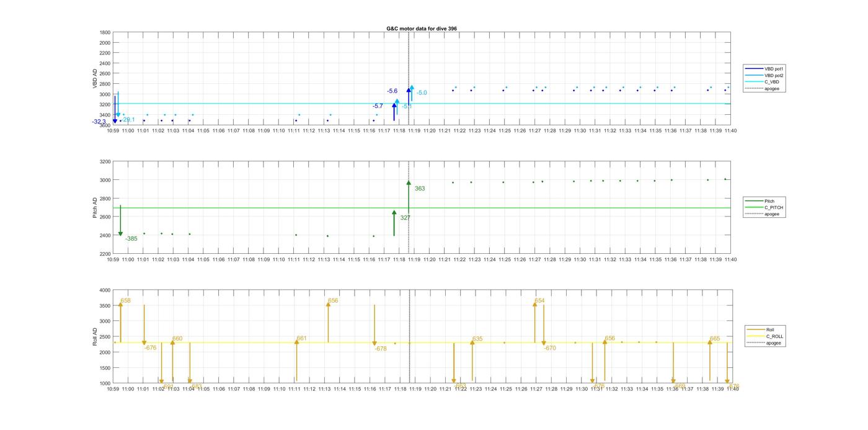Click the '-5.0' VBD data label
Viewport: 868px width, 430px height.
coord(422,93)
